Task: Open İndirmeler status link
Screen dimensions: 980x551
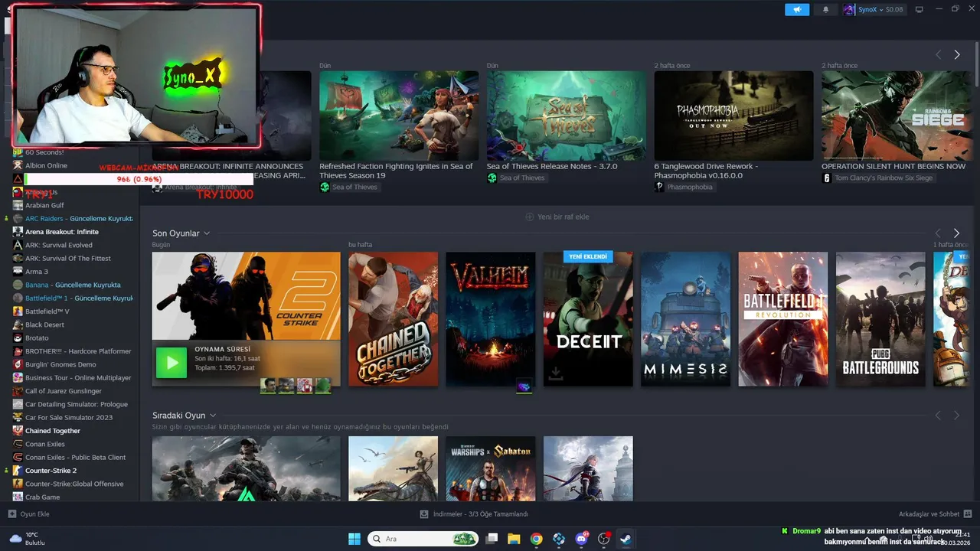Action: point(481,514)
